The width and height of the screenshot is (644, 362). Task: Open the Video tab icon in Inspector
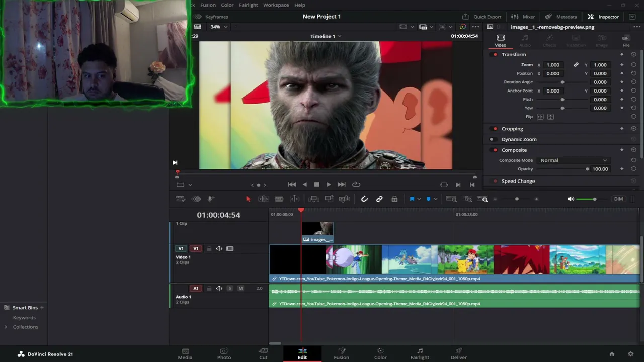click(x=501, y=41)
